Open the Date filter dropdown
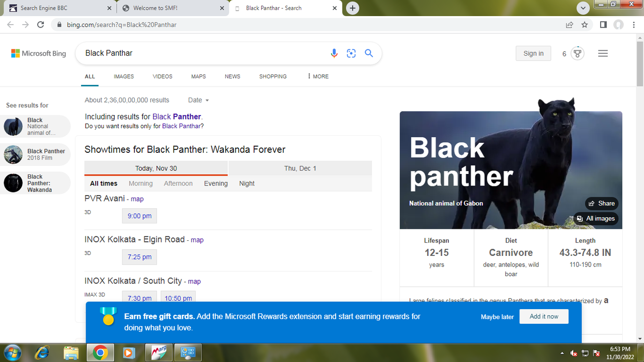The height and width of the screenshot is (362, 644). point(198,100)
